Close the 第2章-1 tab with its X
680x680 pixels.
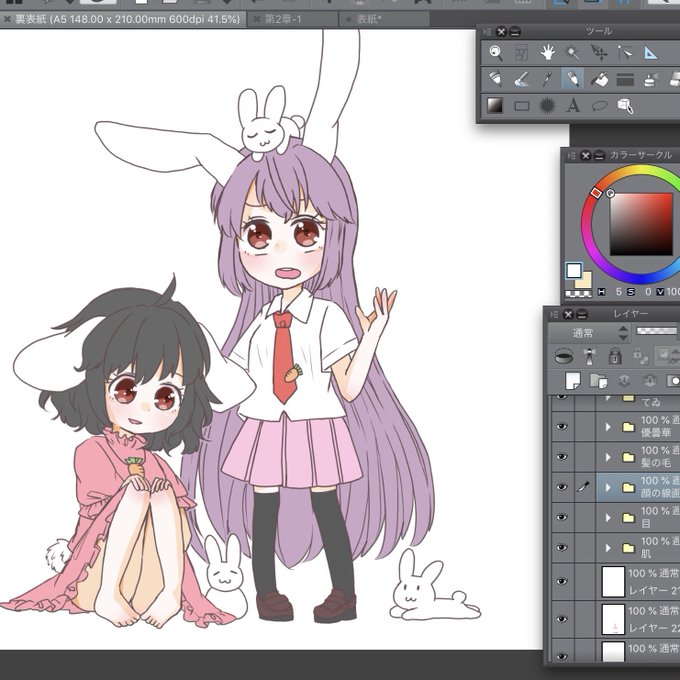pos(256,20)
